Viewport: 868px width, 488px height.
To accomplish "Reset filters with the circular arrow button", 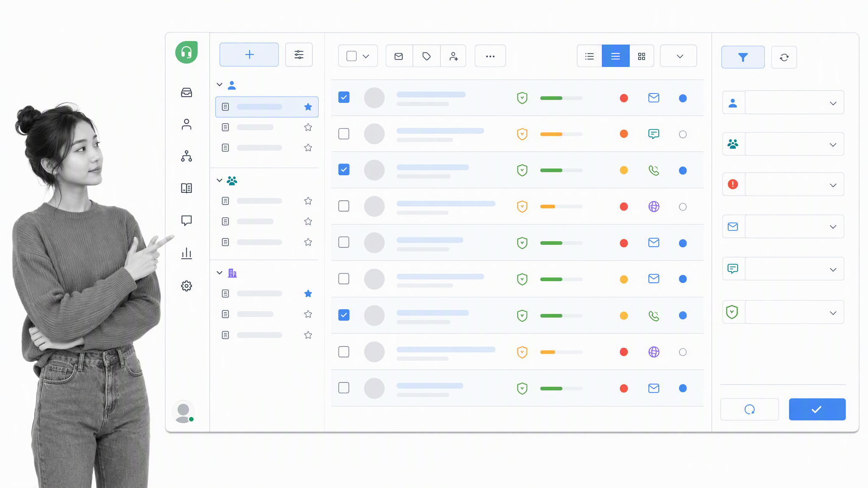I will pos(750,409).
